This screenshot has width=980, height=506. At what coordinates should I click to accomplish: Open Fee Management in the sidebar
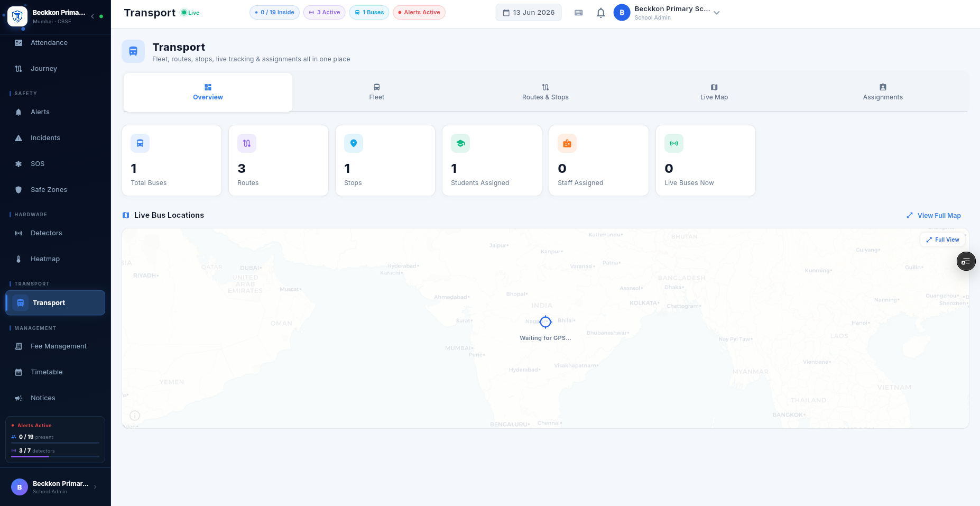pyautogui.click(x=55, y=346)
